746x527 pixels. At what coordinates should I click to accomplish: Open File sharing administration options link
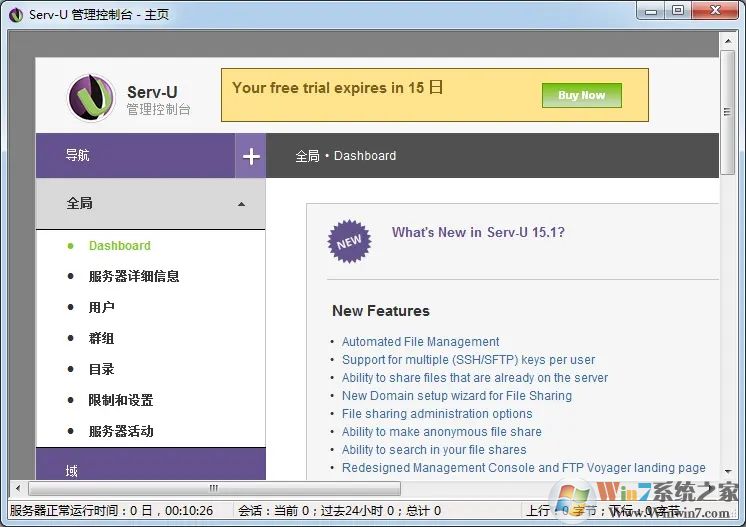(x=437, y=414)
